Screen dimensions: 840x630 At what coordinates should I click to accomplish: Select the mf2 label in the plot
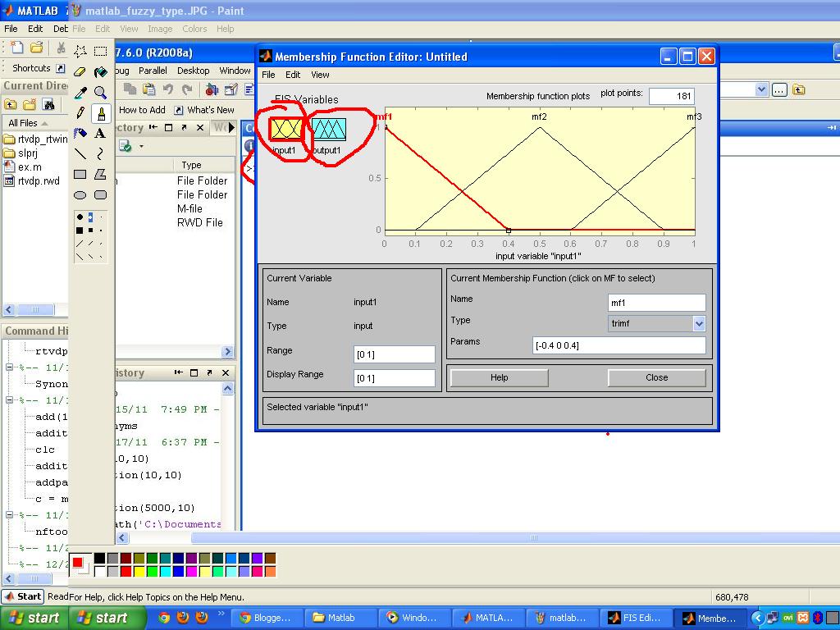point(539,116)
